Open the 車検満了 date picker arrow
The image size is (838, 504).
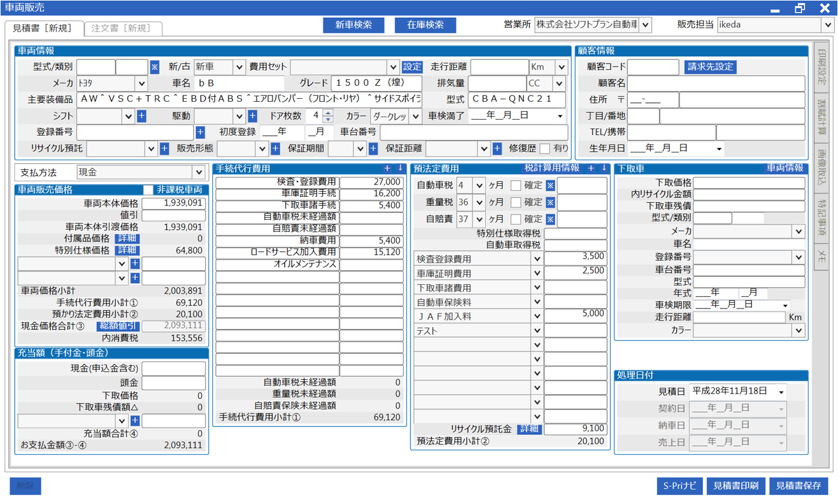(560, 116)
